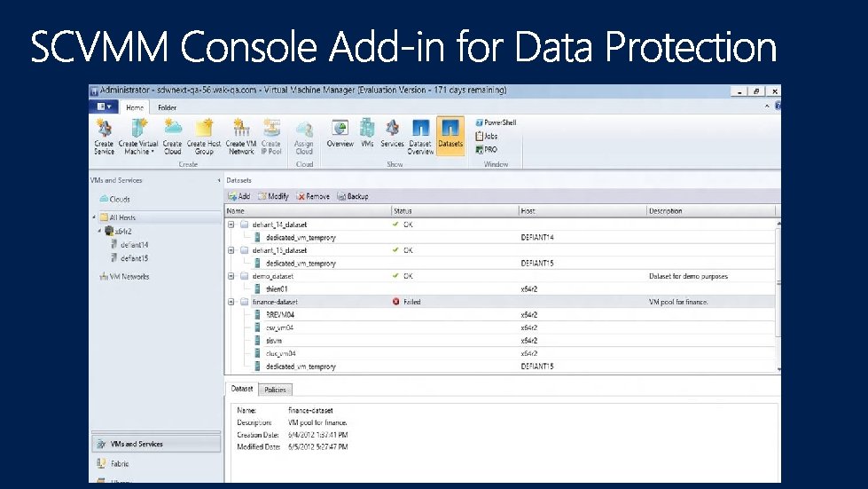The image size is (868, 489).
Task: Select the x64r2 host group
Action: [x=118, y=231]
